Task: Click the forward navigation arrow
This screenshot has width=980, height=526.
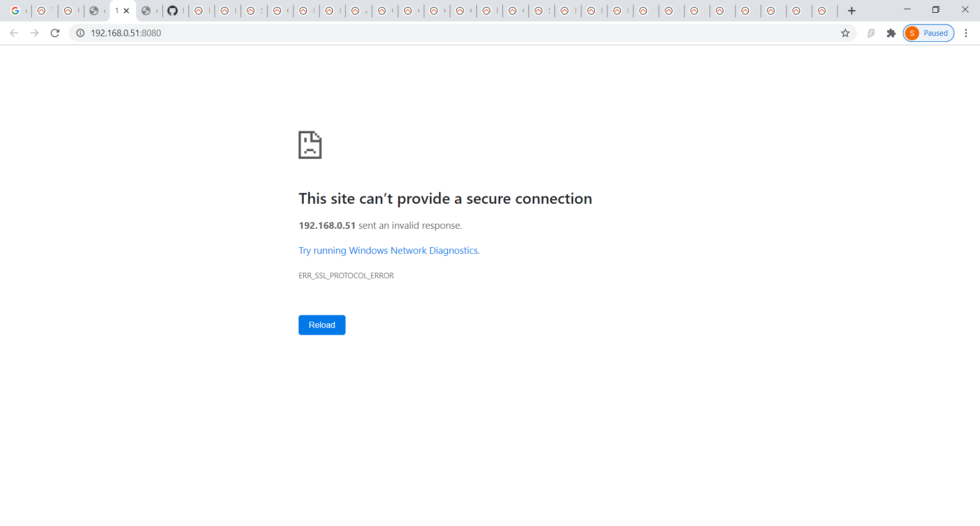Action: point(35,33)
